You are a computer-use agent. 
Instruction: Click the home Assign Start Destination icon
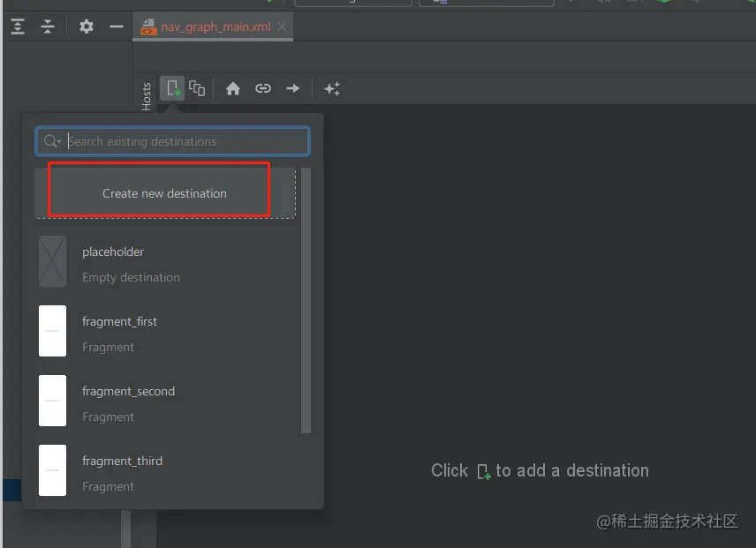point(233,88)
